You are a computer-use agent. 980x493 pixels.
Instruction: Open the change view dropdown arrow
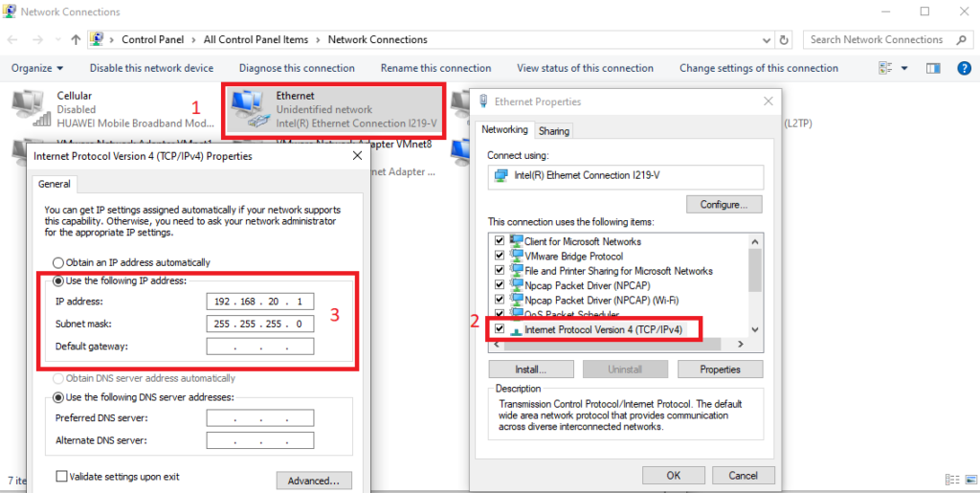pyautogui.click(x=905, y=68)
